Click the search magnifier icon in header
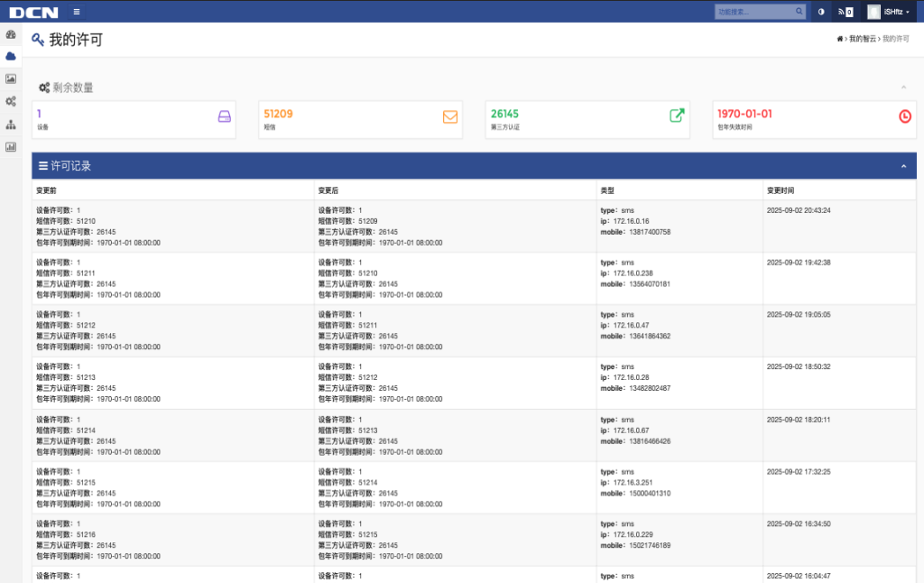 (x=799, y=12)
